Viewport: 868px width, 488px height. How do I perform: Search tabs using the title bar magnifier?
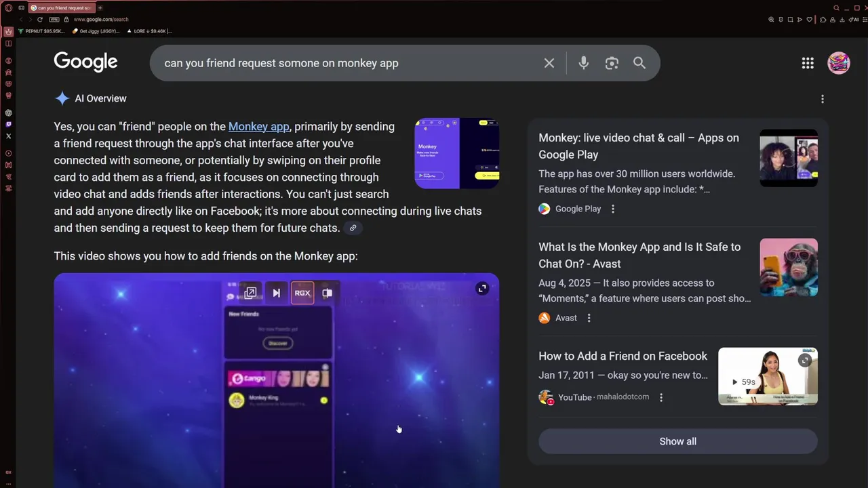pyautogui.click(x=836, y=8)
